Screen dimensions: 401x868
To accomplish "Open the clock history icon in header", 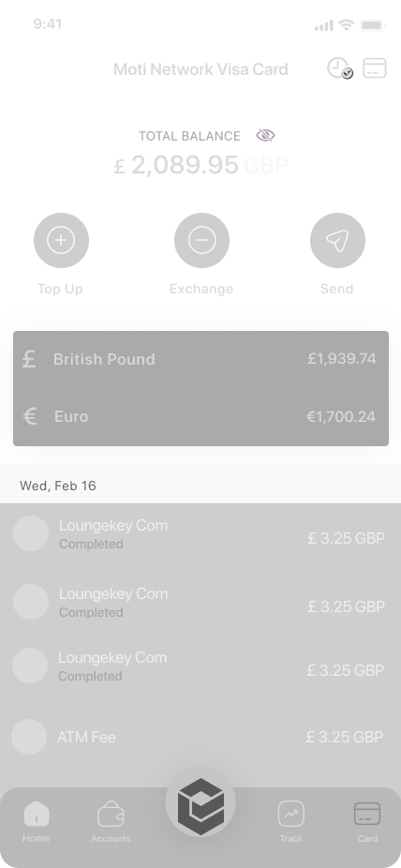I will pos(339,68).
